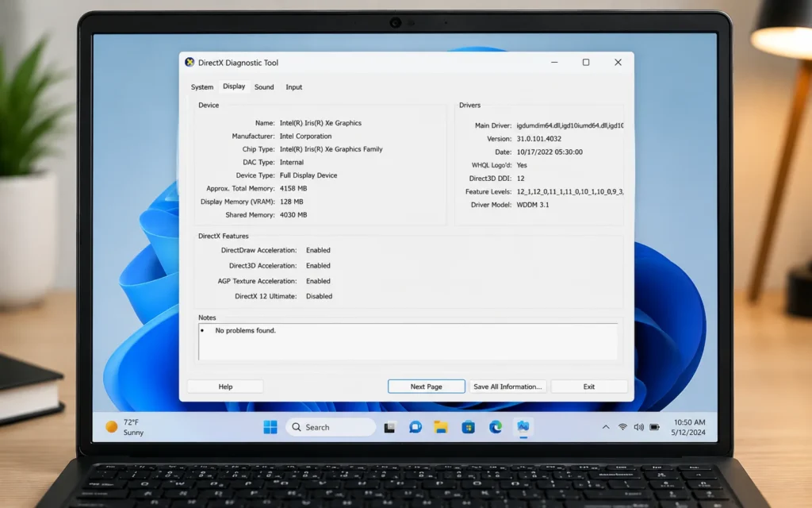Click Direct3D Acceleration 'Enabled' value
The height and width of the screenshot is (508, 812).
click(x=318, y=265)
